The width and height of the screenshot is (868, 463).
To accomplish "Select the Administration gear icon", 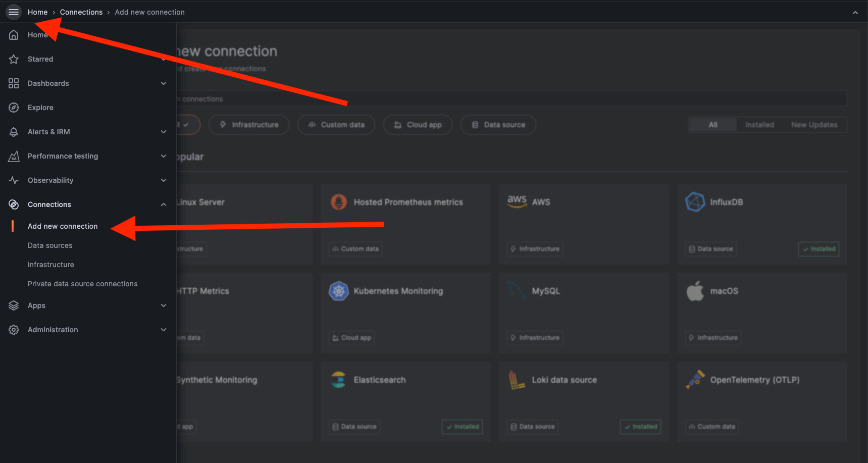I will [13, 329].
